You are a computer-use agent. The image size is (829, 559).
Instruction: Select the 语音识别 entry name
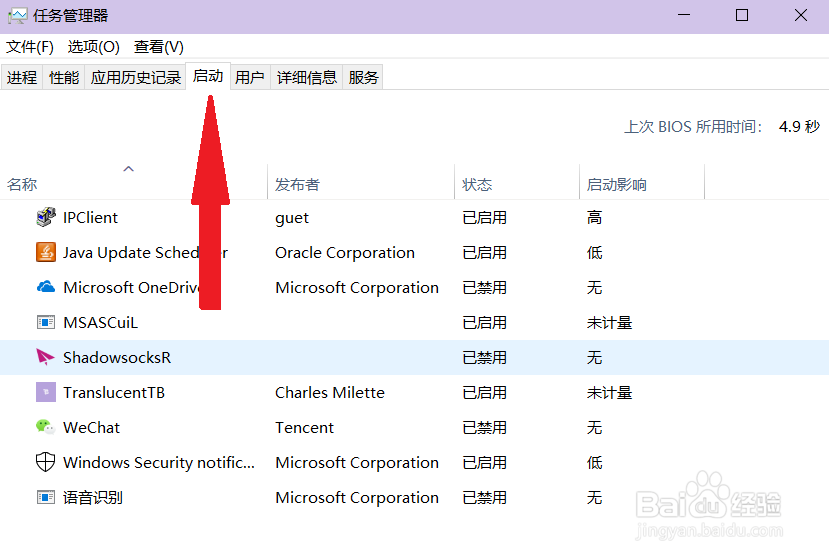[x=93, y=497]
